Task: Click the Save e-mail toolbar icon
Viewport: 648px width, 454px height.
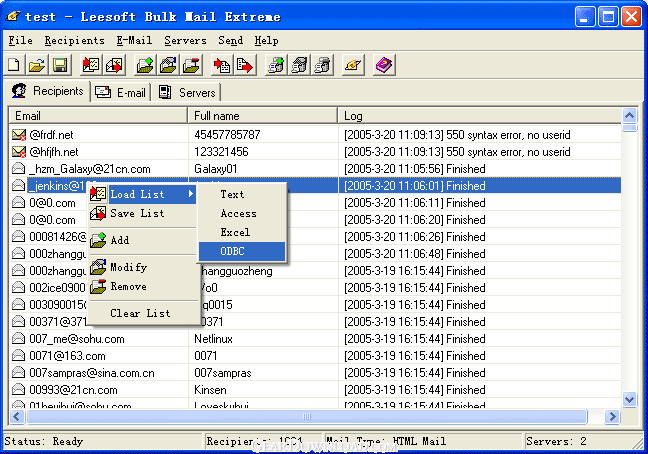Action: click(x=245, y=65)
